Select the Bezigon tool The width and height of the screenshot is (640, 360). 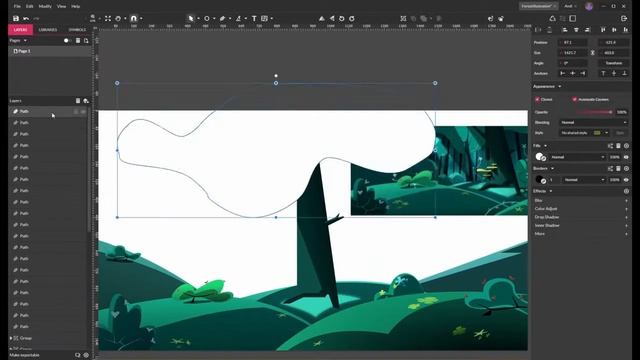(238, 18)
